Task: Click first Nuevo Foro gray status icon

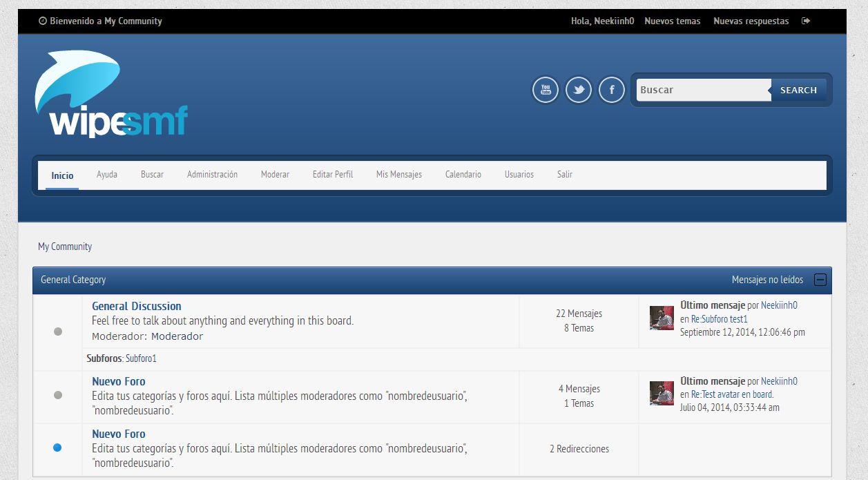Action: coord(58,395)
